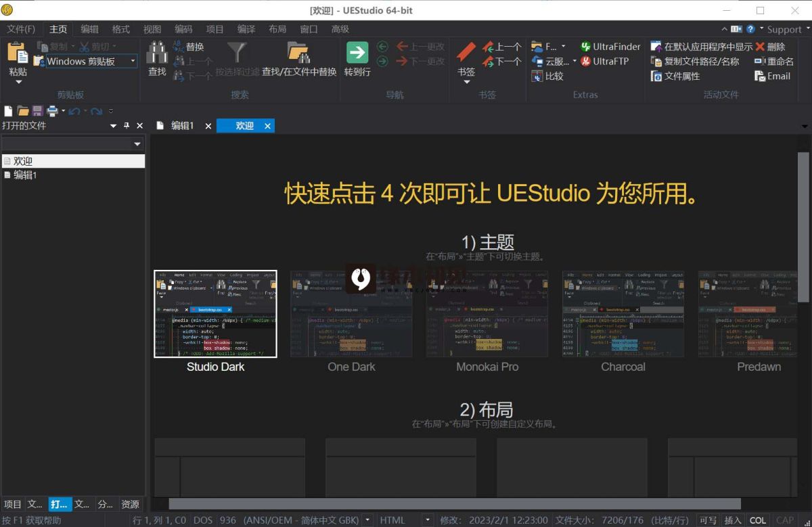Switch to the Edit (编辑) ribbon tab
This screenshot has height=527, width=812.
89,29
